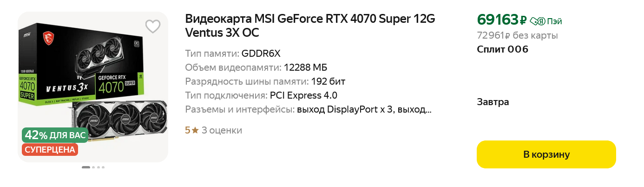
Task: Jump to the last image carousel dot
Action: coord(103,167)
